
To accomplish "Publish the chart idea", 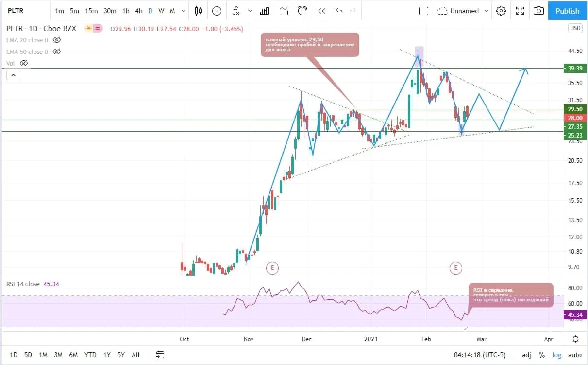I will click(568, 11).
